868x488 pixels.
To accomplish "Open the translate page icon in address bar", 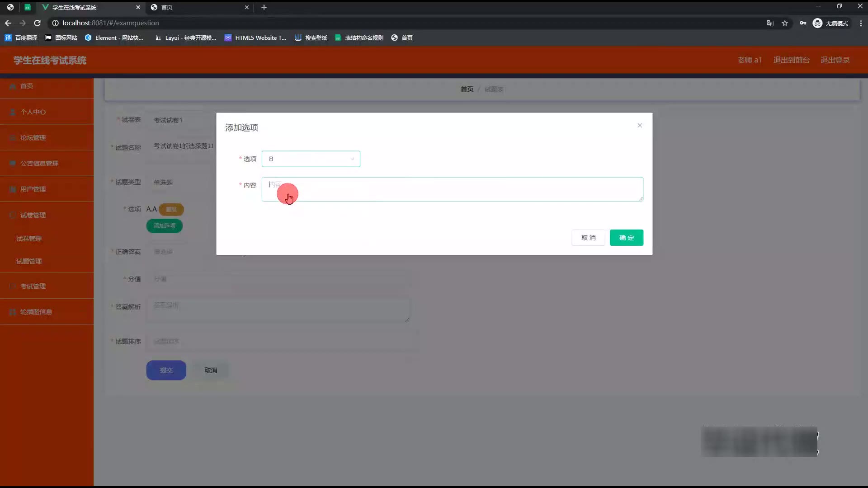I will [x=770, y=23].
